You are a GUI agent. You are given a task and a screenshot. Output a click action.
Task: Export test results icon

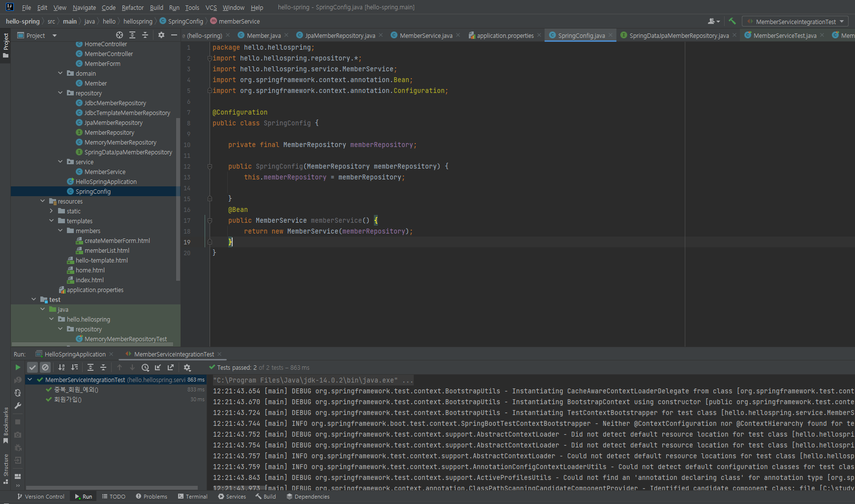click(171, 367)
